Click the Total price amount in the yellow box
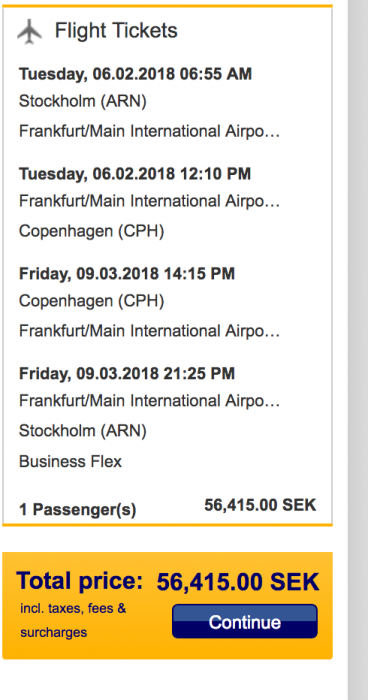 [238, 583]
